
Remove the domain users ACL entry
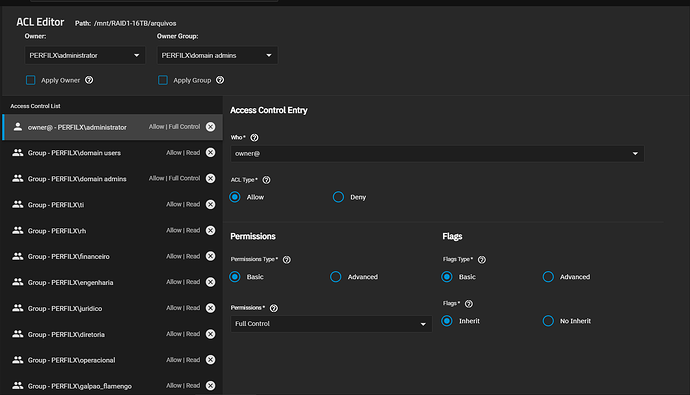[210, 153]
